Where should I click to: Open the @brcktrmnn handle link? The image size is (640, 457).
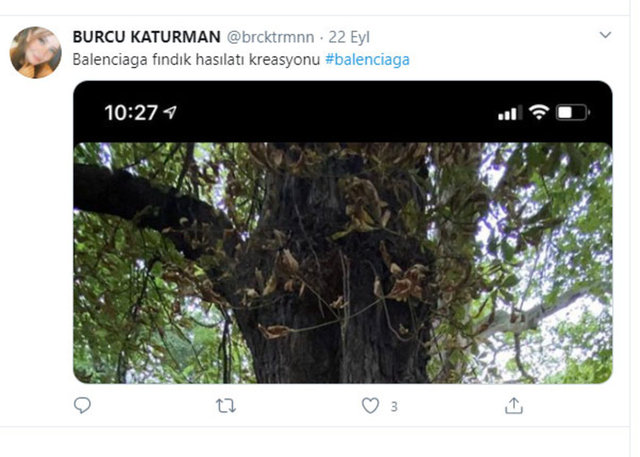268,37
